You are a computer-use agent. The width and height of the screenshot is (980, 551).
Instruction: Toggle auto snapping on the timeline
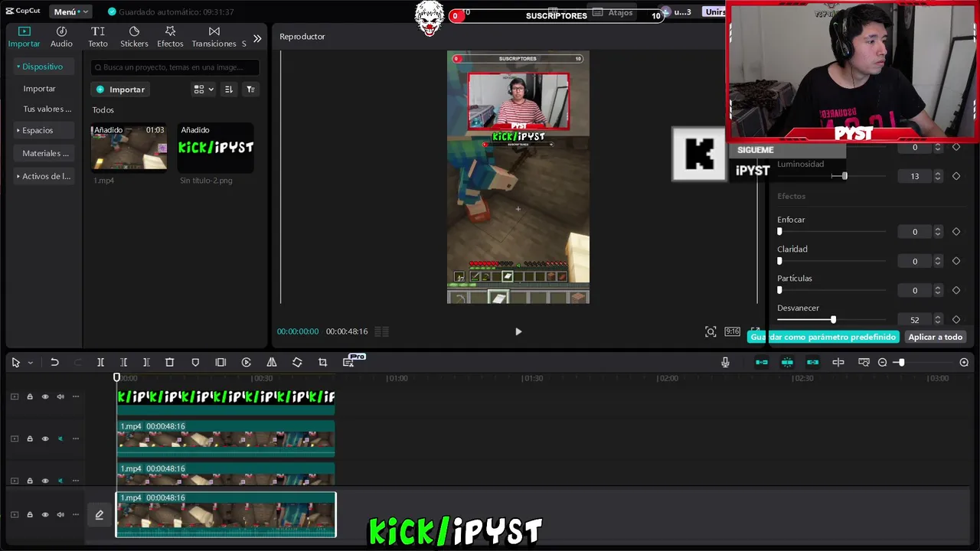tap(787, 363)
